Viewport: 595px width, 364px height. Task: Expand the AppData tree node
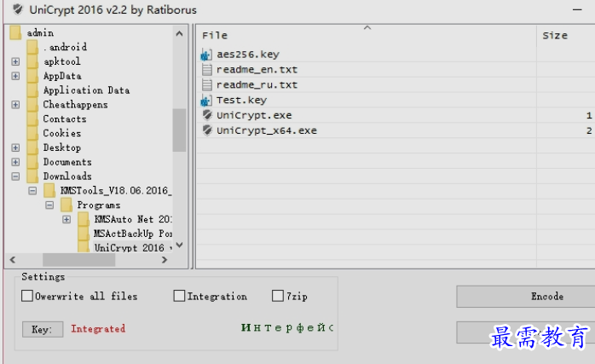tap(15, 76)
